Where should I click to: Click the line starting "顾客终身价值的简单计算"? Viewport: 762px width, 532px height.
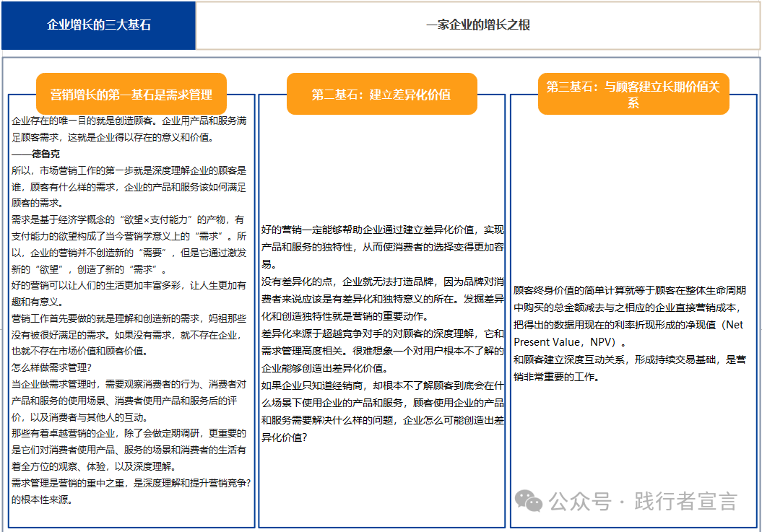tap(629, 290)
